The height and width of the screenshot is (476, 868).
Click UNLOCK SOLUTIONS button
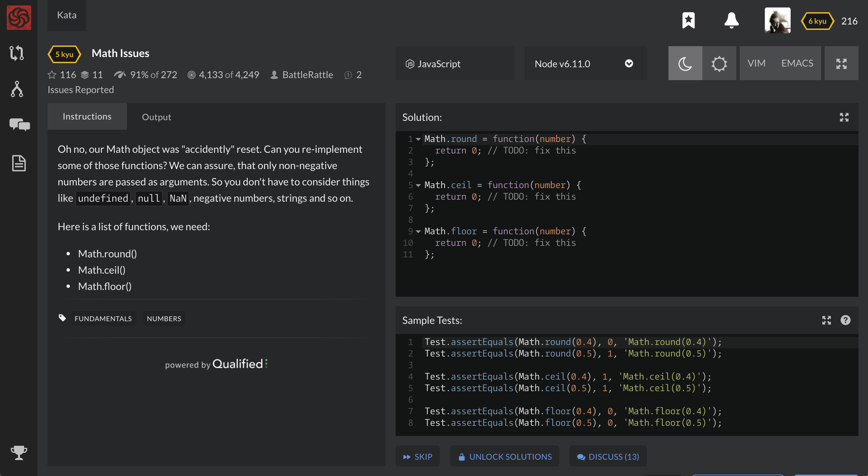(x=504, y=457)
